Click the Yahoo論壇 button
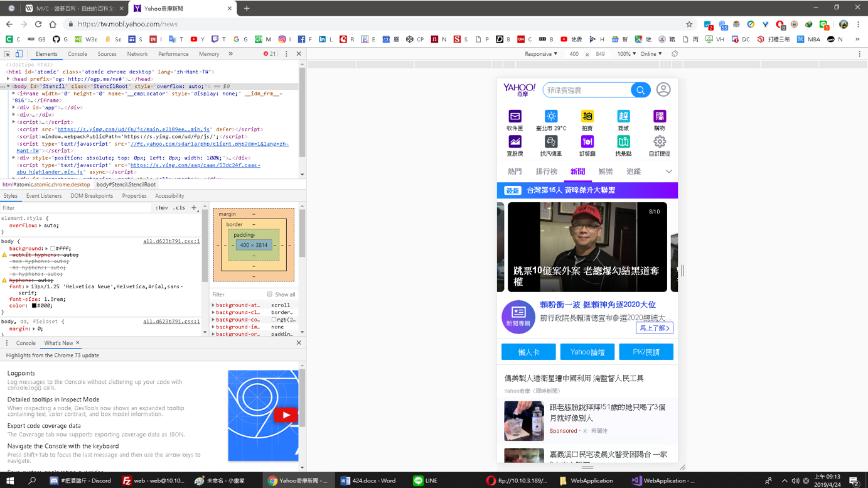868x488 pixels. (587, 352)
